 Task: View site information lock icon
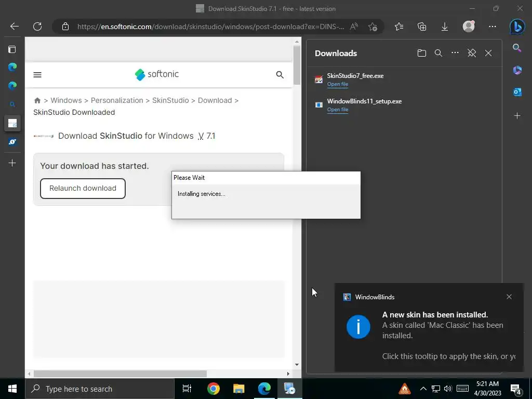click(x=65, y=26)
